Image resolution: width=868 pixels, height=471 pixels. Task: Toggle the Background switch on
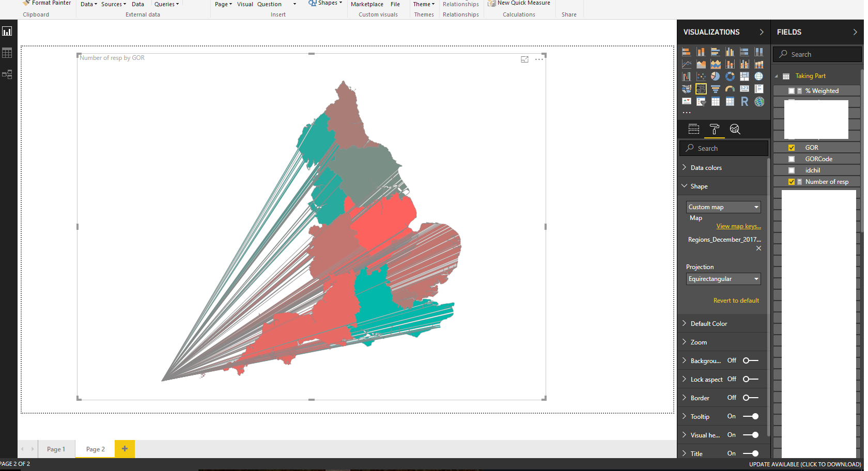[751, 360]
